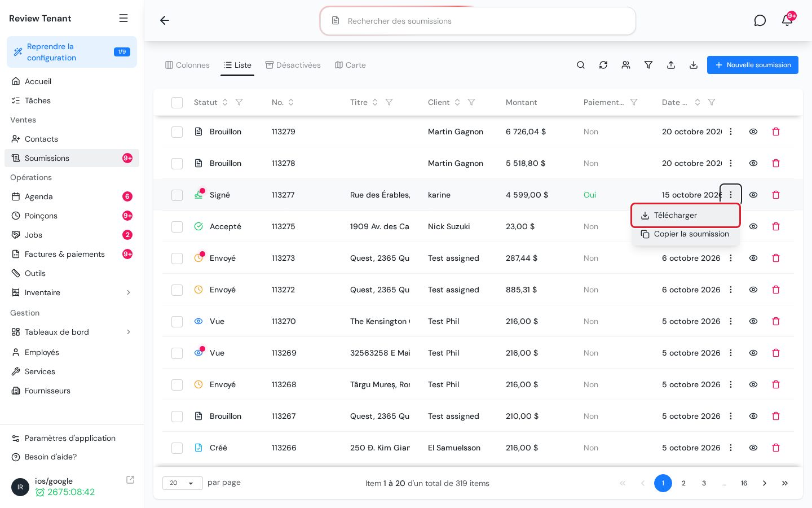812x508 pixels.
Task: Resume setup via Reprendre la configuration
Action: 72,52
